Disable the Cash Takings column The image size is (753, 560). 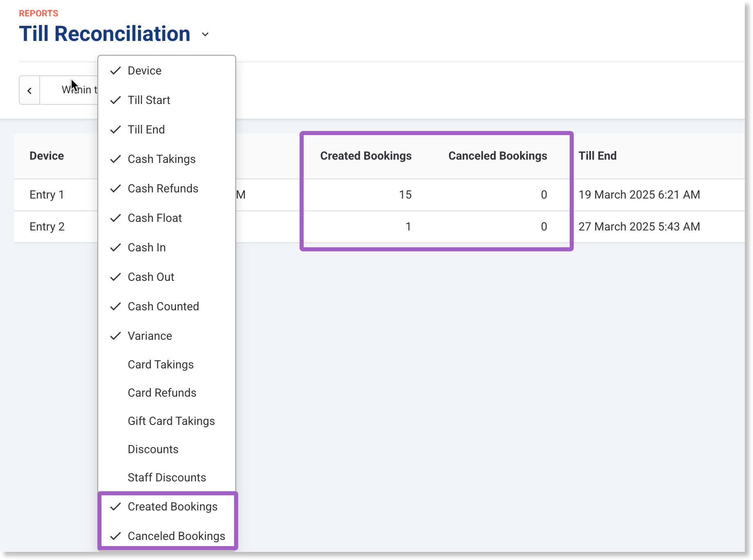pyautogui.click(x=161, y=159)
